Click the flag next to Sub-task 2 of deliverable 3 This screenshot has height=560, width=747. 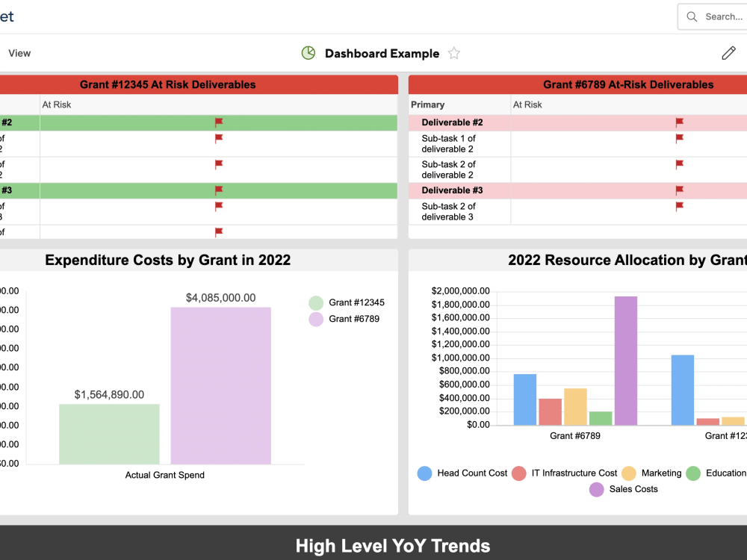[679, 206]
